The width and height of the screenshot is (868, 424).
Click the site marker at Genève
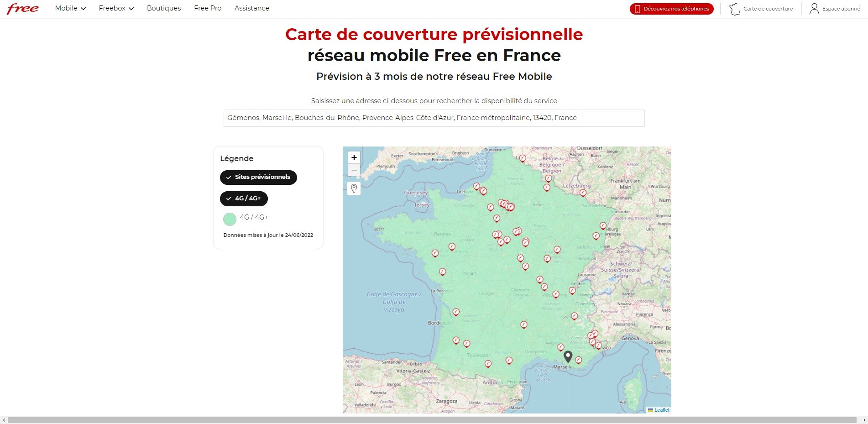pos(572,290)
